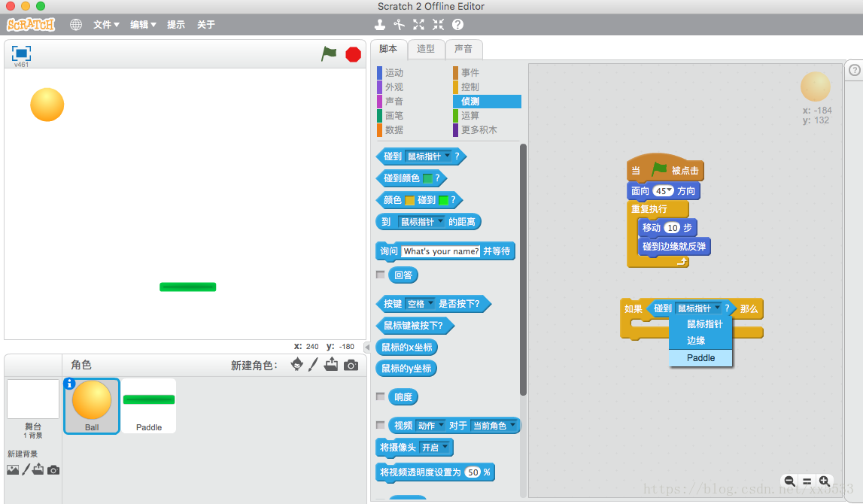This screenshot has width=863, height=504.
Task: Upload a backdrop from a file
Action: [38, 469]
